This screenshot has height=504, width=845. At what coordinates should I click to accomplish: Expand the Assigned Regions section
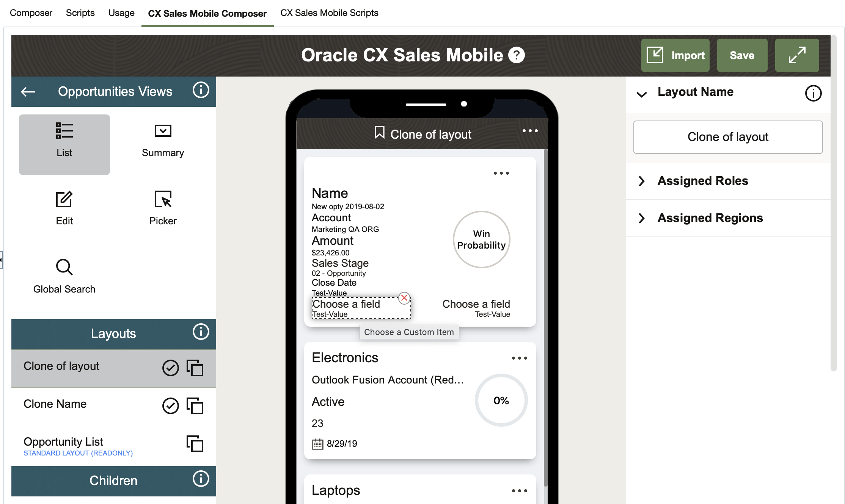(x=641, y=218)
